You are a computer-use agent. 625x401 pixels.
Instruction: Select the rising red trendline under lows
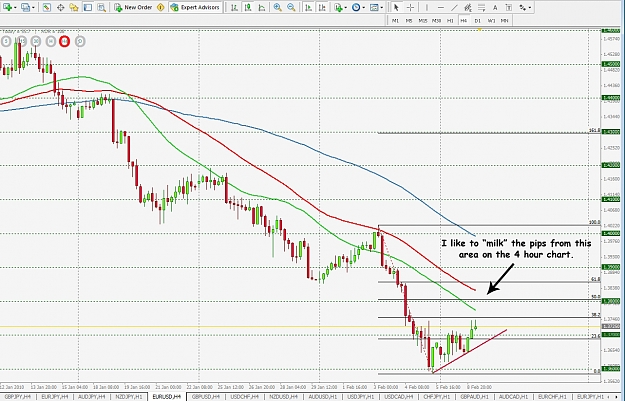(470, 351)
